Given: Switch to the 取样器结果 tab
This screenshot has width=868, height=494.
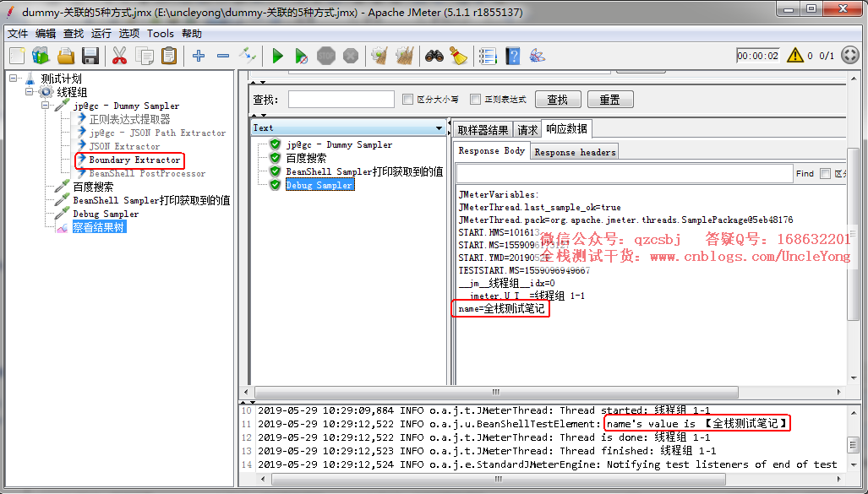Looking at the screenshot, I should [483, 130].
